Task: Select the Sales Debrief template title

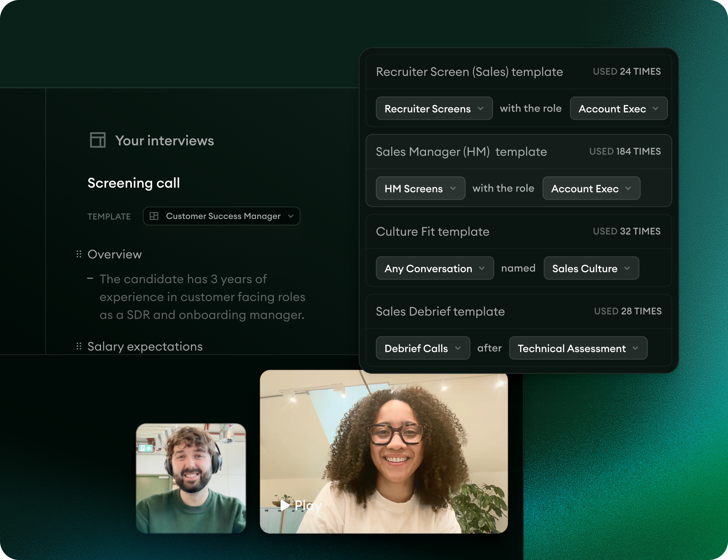Action: tap(440, 311)
